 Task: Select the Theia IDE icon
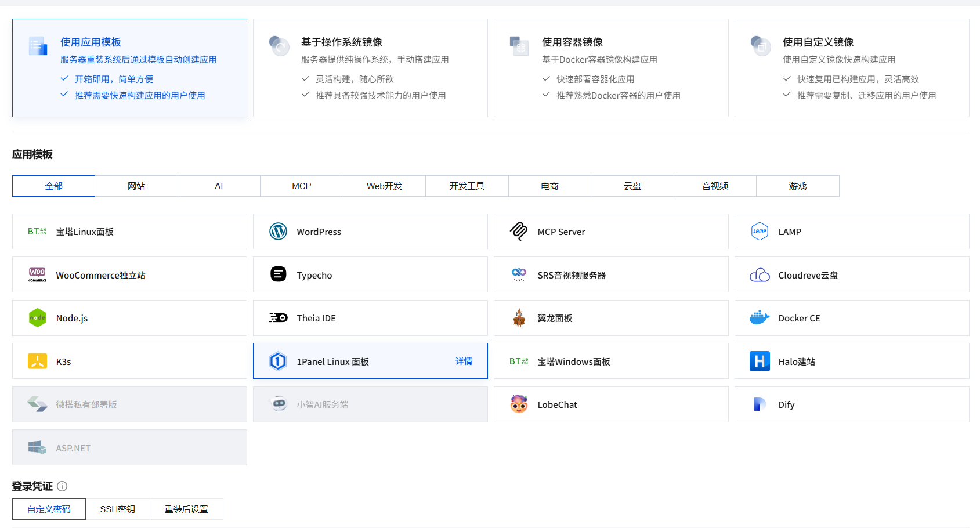click(x=278, y=318)
